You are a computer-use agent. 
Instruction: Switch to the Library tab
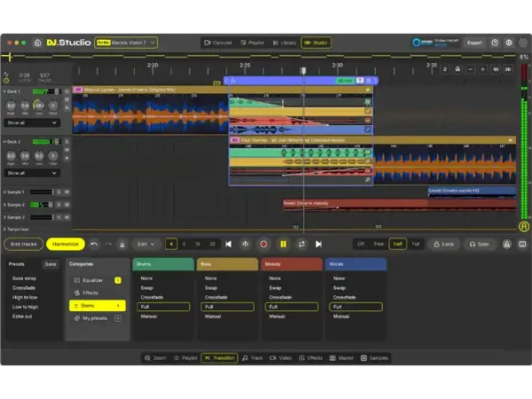coord(285,43)
